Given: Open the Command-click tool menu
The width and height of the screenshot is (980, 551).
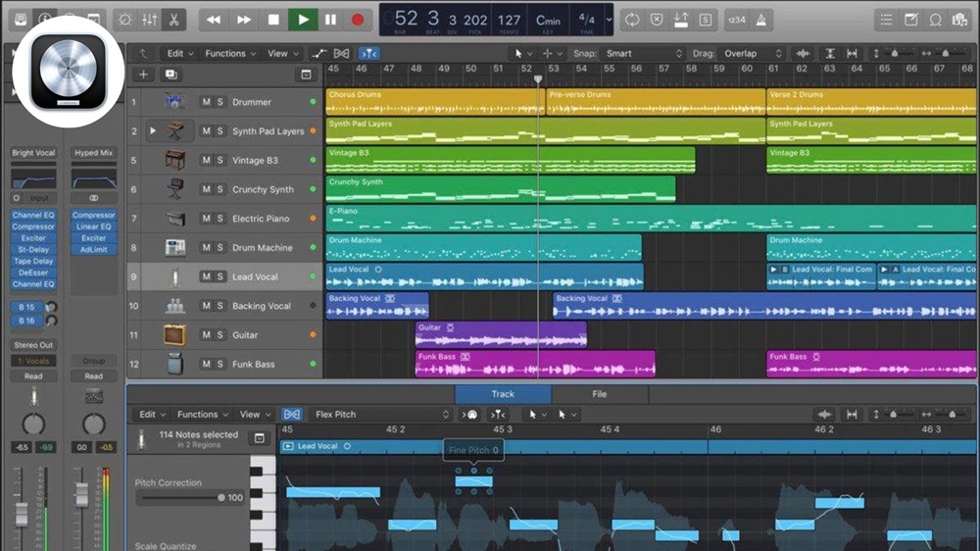Looking at the screenshot, I should (551, 53).
